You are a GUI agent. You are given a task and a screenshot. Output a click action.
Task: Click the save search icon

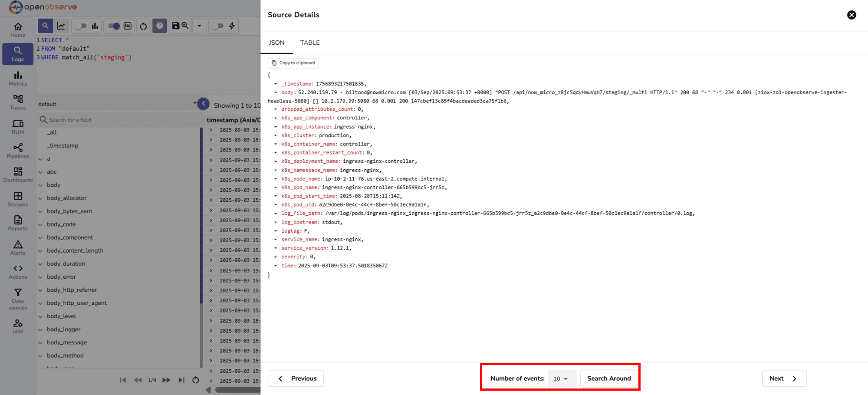[x=175, y=26]
